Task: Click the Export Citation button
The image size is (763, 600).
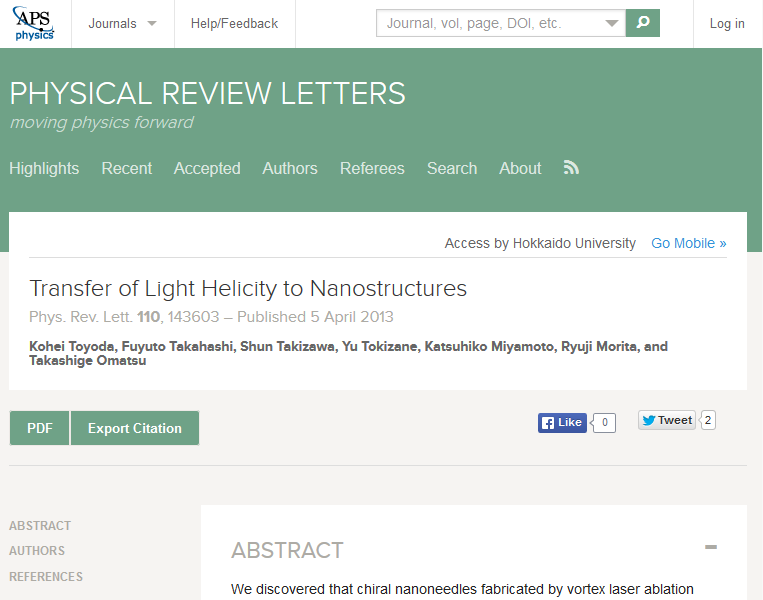Action: [x=135, y=428]
